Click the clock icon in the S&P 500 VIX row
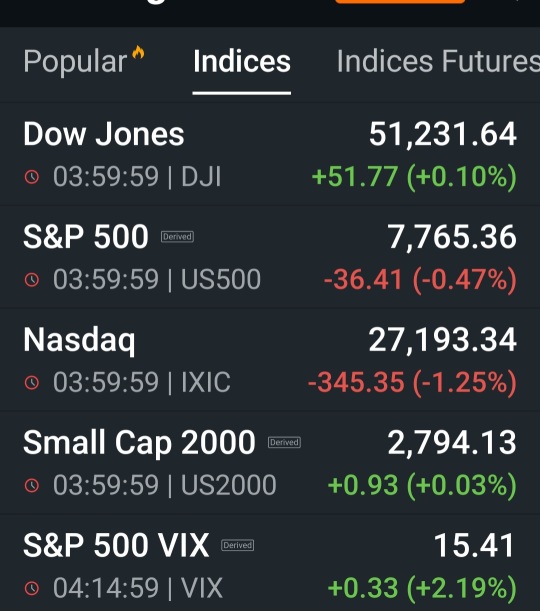The image size is (540, 611). coord(32,588)
